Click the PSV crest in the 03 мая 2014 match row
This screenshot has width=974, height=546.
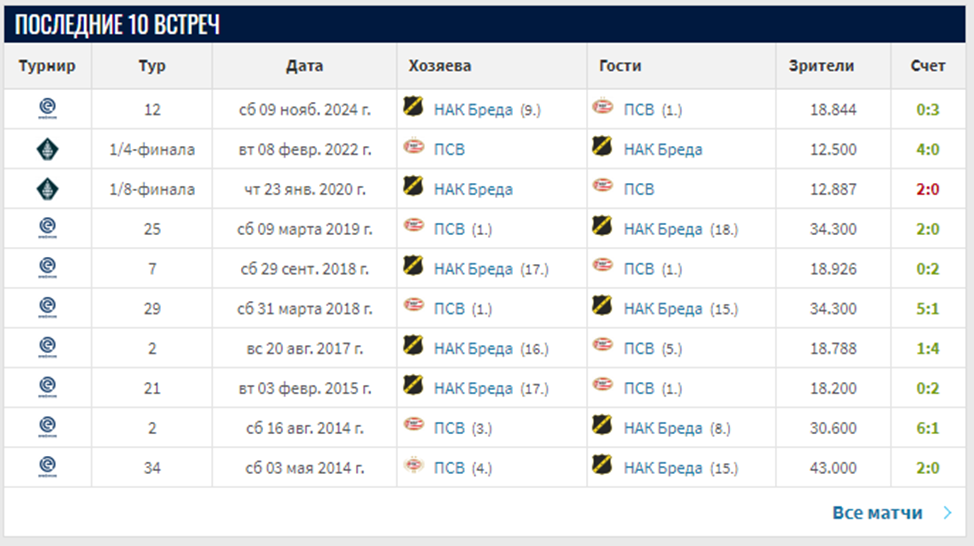point(413,466)
